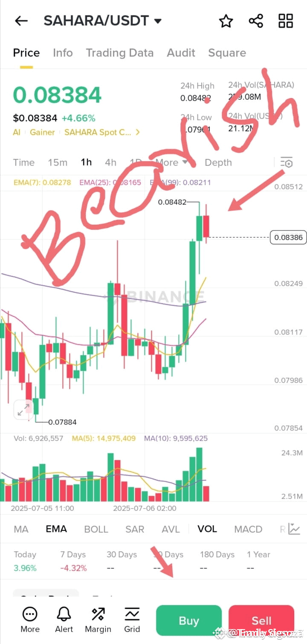The height and width of the screenshot is (644, 307).
Task: Open the indicator chart settings icon after MACD
Action: (294, 529)
